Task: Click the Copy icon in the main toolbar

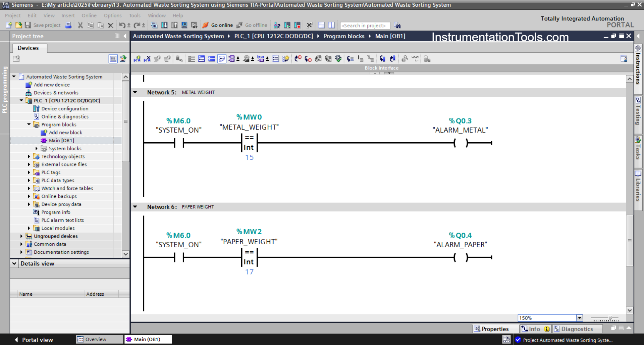Action: point(90,25)
